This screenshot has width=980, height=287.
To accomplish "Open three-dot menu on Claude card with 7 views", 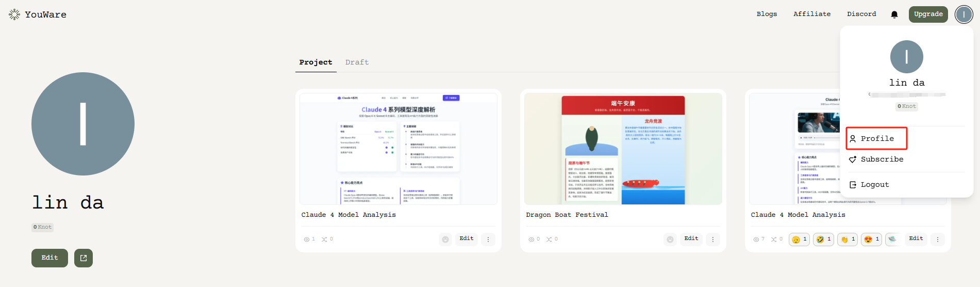I will (938, 240).
